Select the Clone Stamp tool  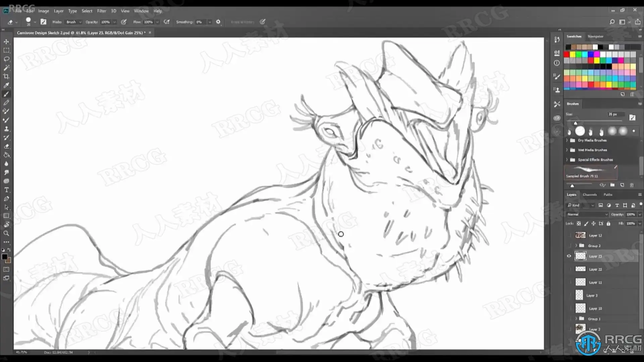pyautogui.click(x=6, y=129)
